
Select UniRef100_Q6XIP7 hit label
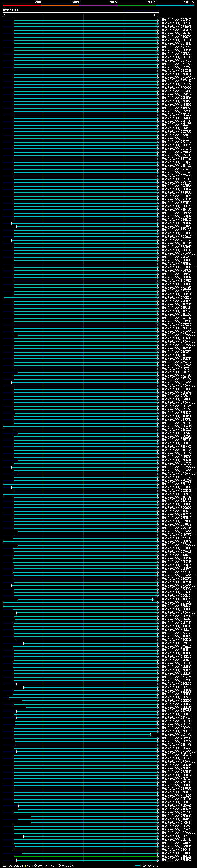[x=177, y=735]
